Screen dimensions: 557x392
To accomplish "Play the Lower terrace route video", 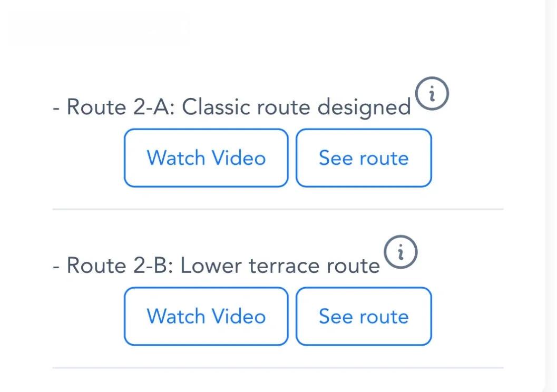I will pos(206,316).
